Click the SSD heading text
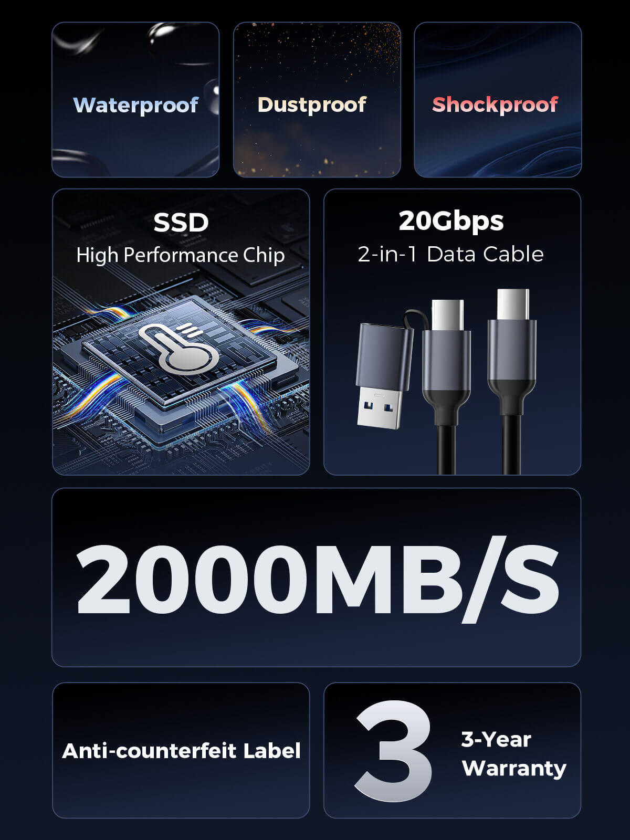Viewport: 630px width, 840px height. click(181, 223)
